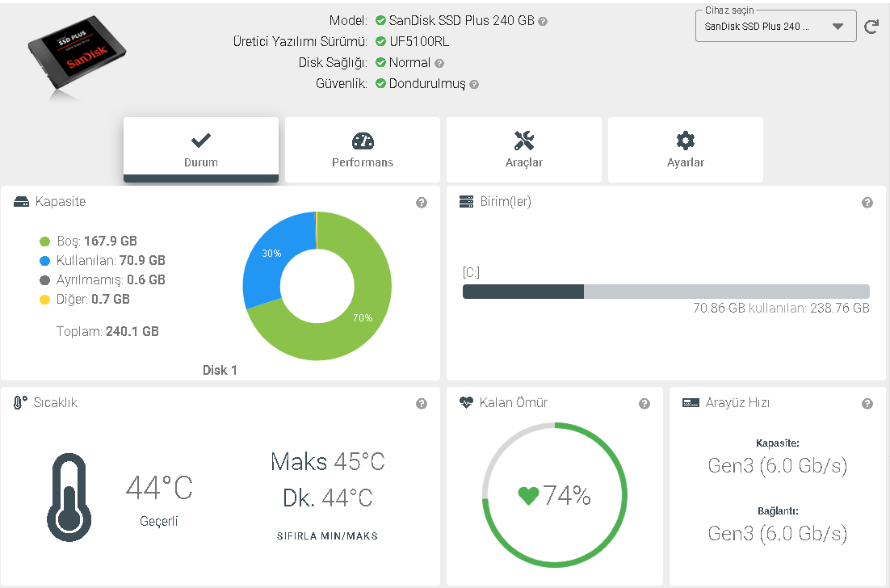
Task: Click the [C:] volume label
Action: click(x=471, y=273)
